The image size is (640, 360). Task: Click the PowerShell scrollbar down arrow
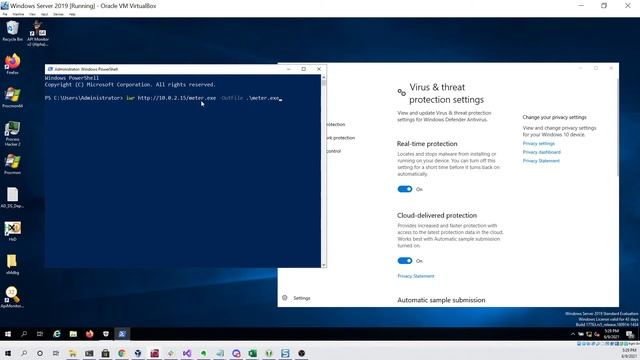click(324, 265)
